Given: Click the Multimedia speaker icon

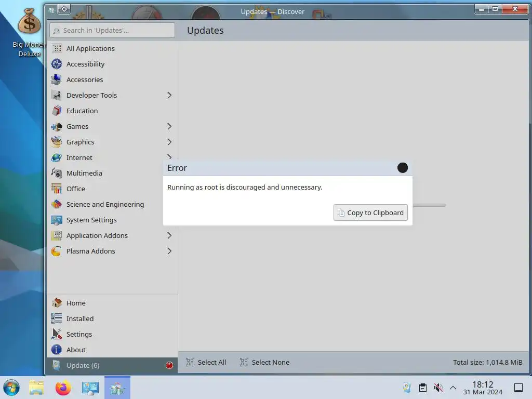Looking at the screenshot, I should pyautogui.click(x=57, y=174).
